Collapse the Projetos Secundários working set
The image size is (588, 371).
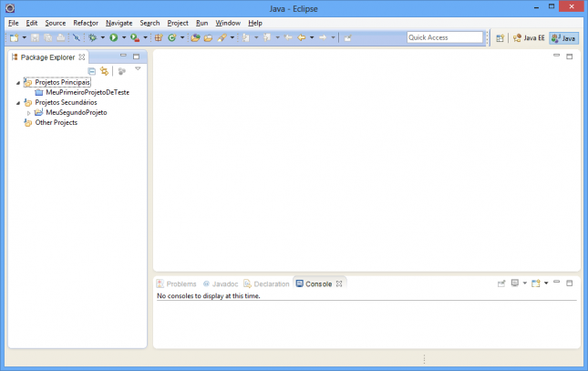click(17, 103)
